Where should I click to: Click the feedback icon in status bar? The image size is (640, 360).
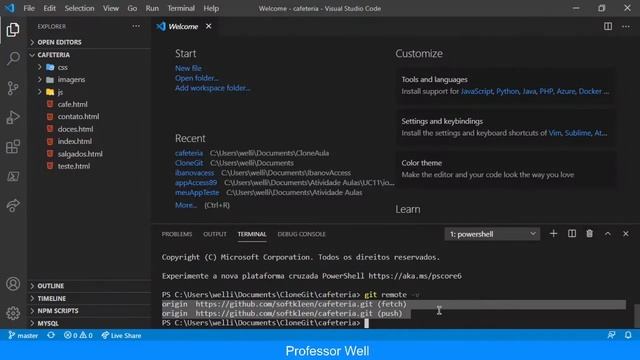click(611, 335)
